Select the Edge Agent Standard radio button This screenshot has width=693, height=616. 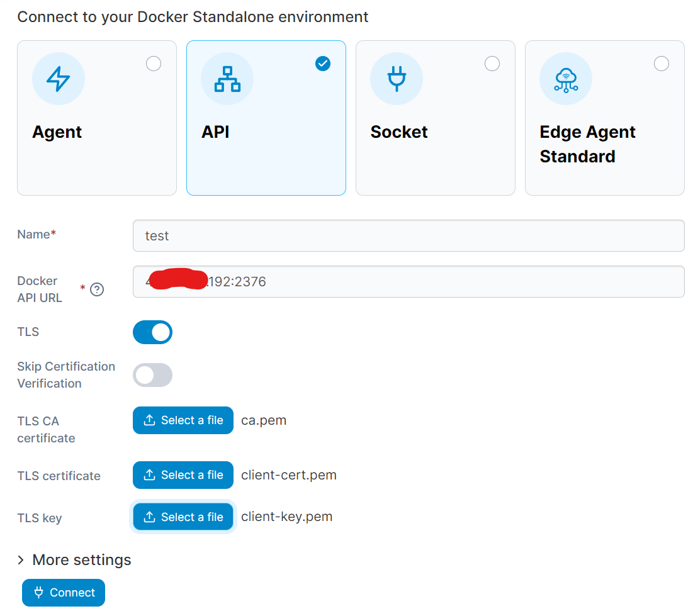coord(661,64)
